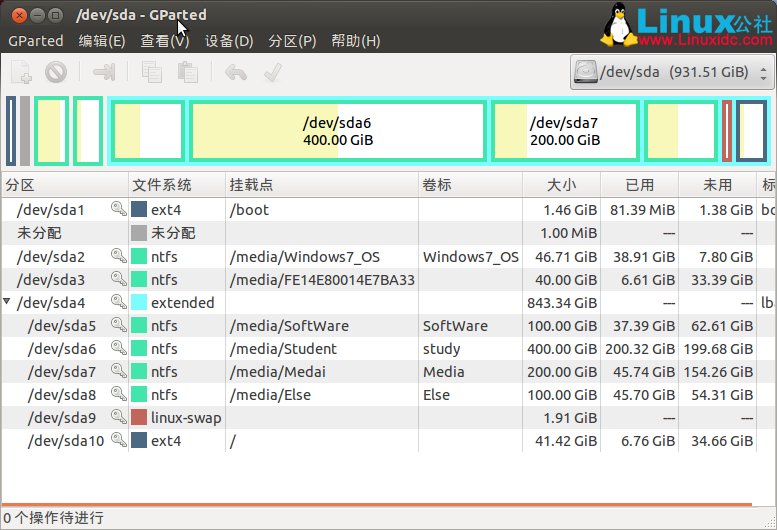Click the /media/Student mount point cell
This screenshot has height=530, width=777.
[322, 348]
